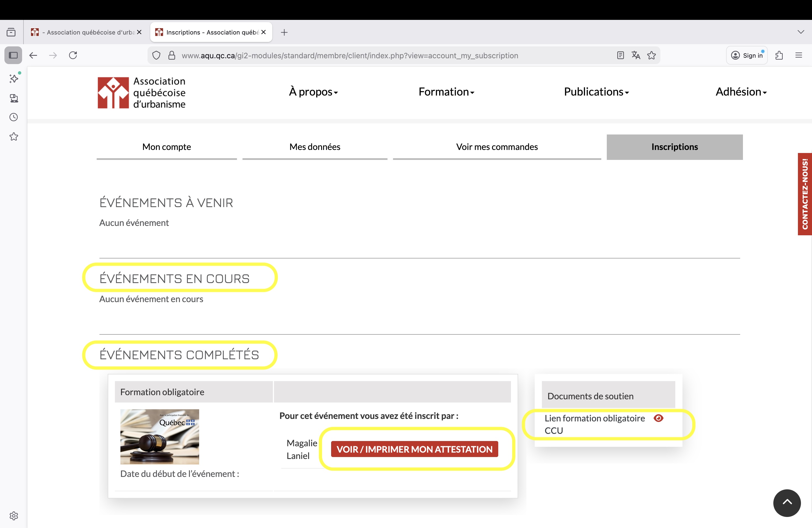The height and width of the screenshot is (528, 812).
Task: Open reader view icon in address bar
Action: pos(620,55)
